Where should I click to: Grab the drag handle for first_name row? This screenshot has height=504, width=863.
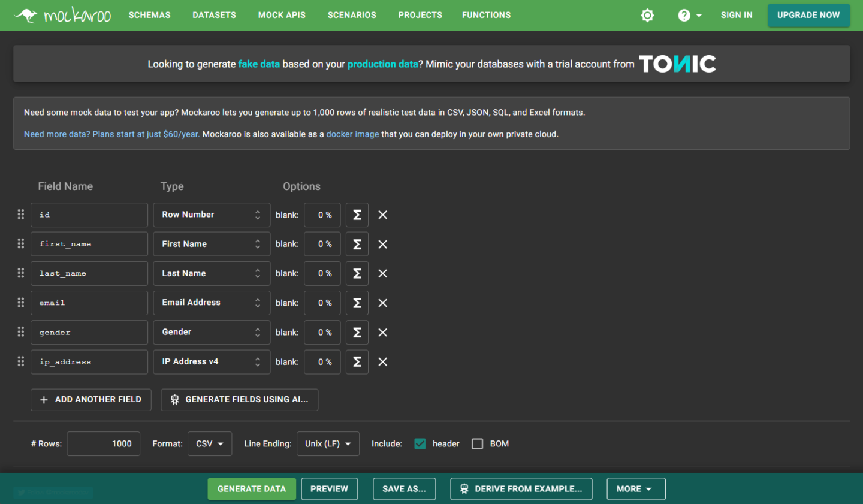tap(21, 243)
